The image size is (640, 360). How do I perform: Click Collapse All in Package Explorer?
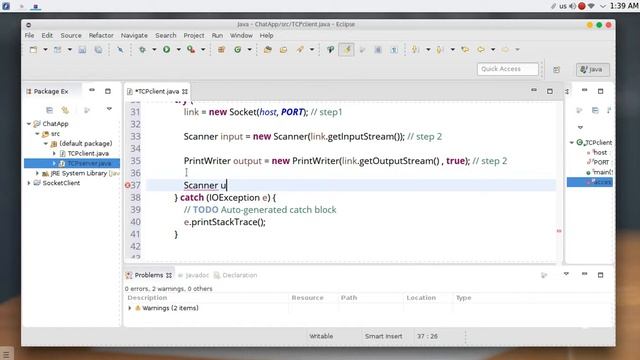pos(49,110)
